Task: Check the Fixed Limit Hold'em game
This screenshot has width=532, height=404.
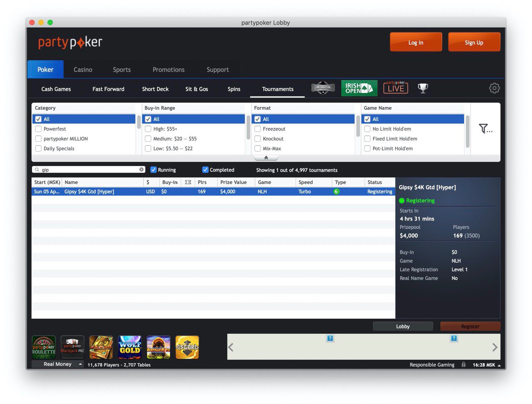Action: (x=367, y=139)
